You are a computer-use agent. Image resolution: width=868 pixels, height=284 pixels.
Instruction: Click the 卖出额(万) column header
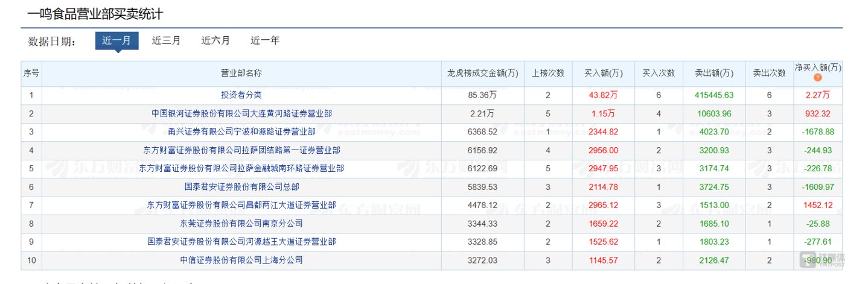(714, 73)
